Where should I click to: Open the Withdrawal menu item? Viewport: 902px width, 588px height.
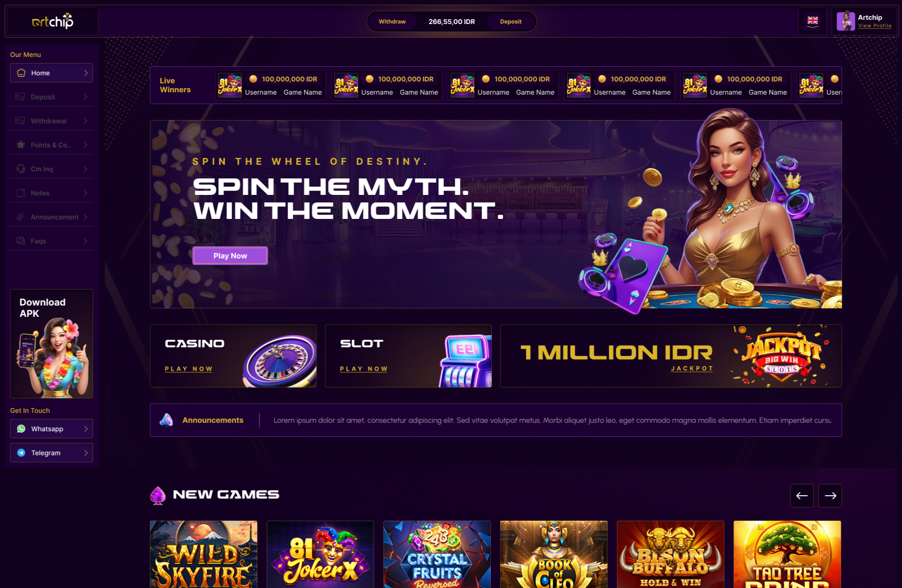[51, 121]
